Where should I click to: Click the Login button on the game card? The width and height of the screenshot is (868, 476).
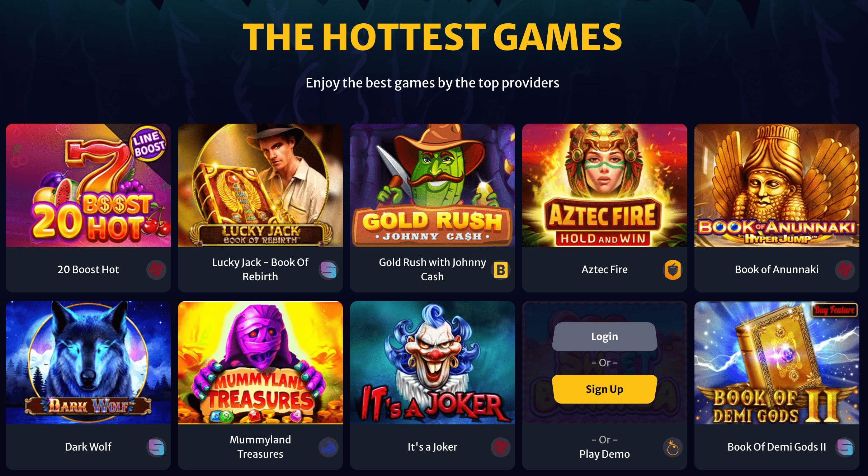(605, 336)
